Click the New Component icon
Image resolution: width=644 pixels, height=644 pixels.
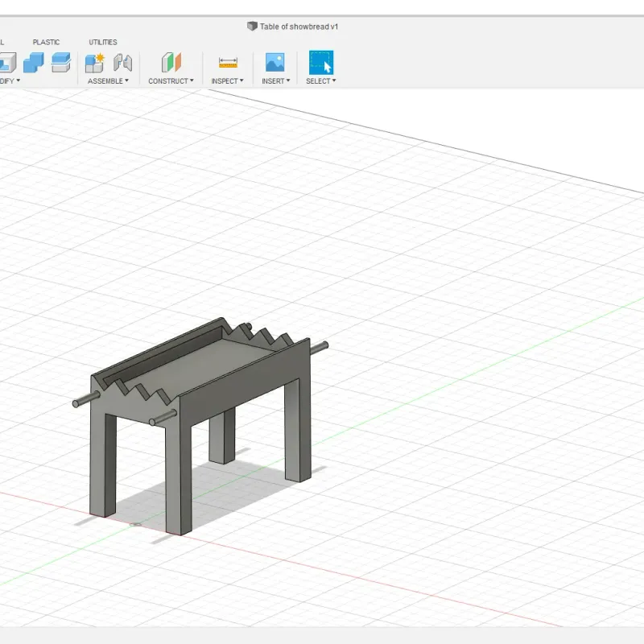pos(95,63)
